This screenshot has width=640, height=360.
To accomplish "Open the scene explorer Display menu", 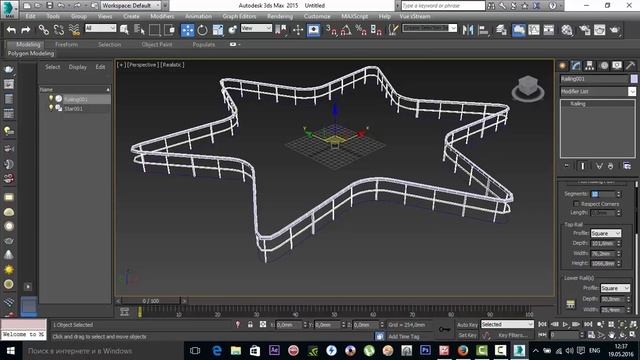I will pyautogui.click(x=78, y=67).
